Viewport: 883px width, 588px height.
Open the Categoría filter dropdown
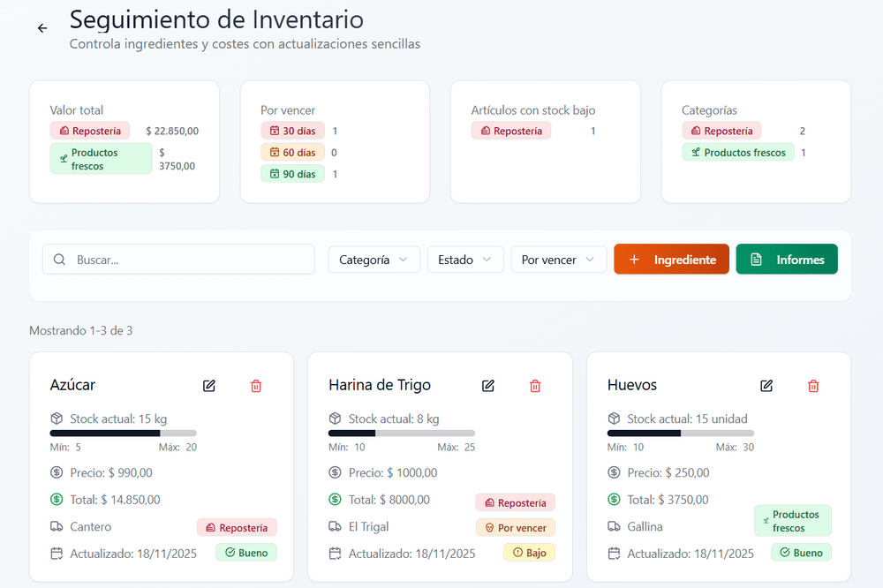click(x=374, y=260)
